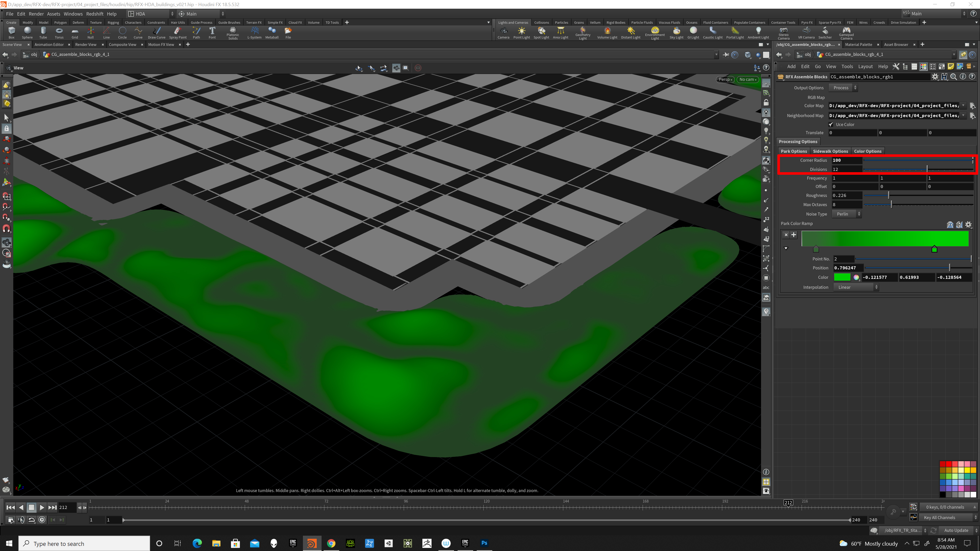Add a Gamepad Camera from the shelf
This screenshot has width=980, height=551.
(846, 33)
